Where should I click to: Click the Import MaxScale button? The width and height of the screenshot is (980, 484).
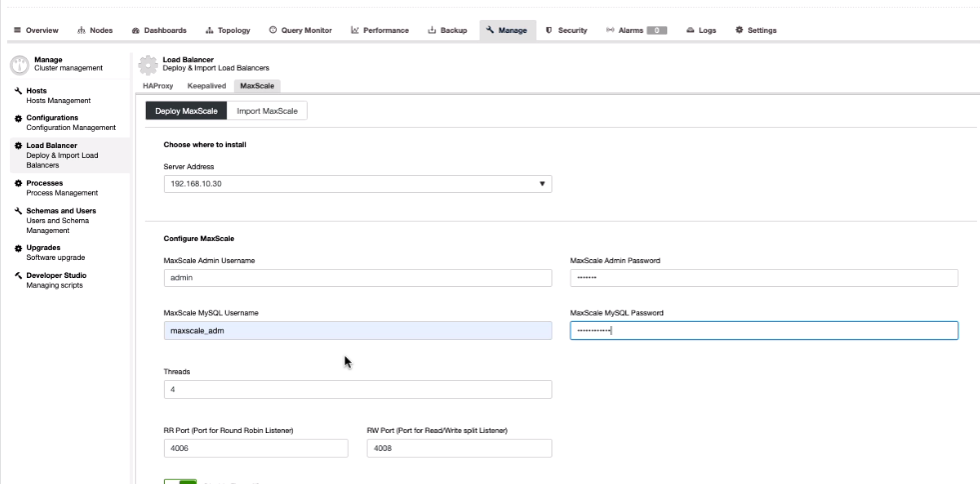pos(267,111)
